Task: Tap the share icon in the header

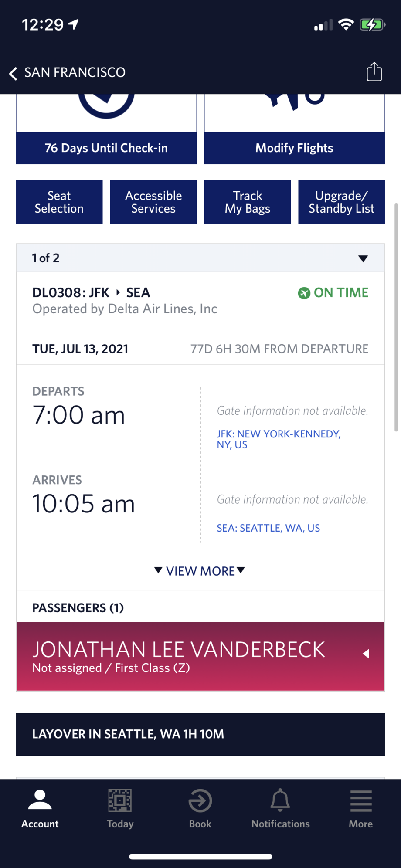Action: pos(374,72)
